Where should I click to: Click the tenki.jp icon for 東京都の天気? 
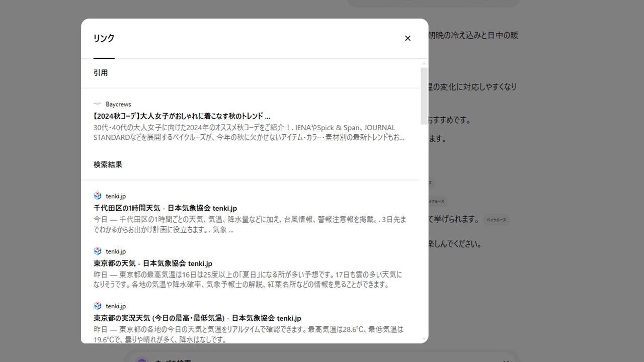pyautogui.click(x=98, y=251)
